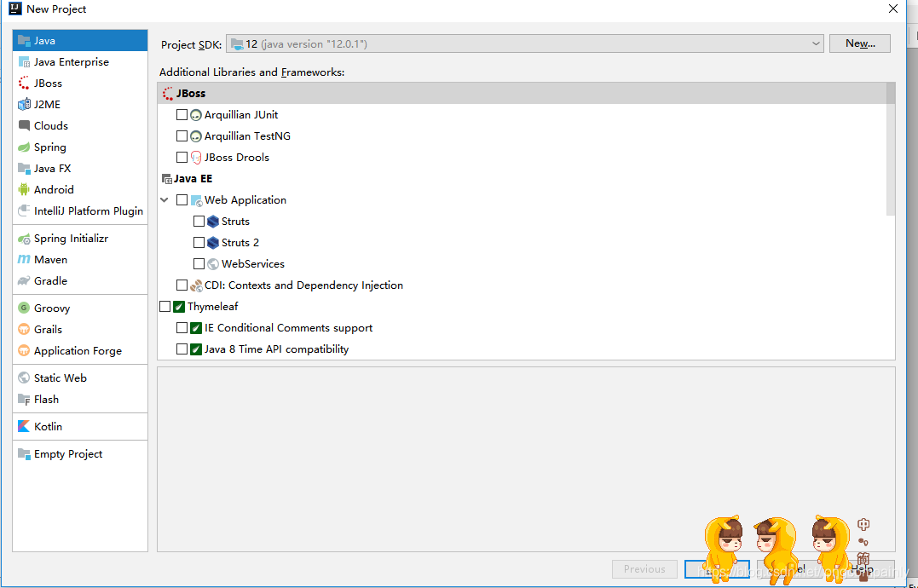This screenshot has width=918, height=588.
Task: Click the JBoss Drools icon
Action: click(196, 158)
